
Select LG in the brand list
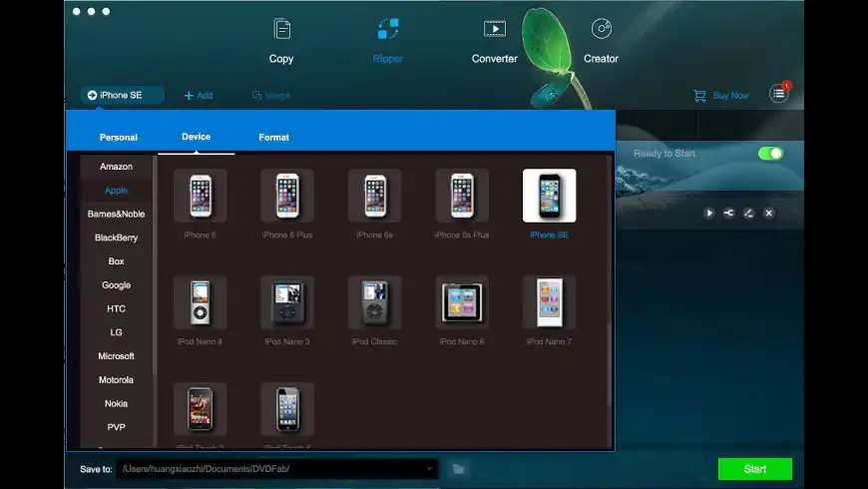point(117,332)
